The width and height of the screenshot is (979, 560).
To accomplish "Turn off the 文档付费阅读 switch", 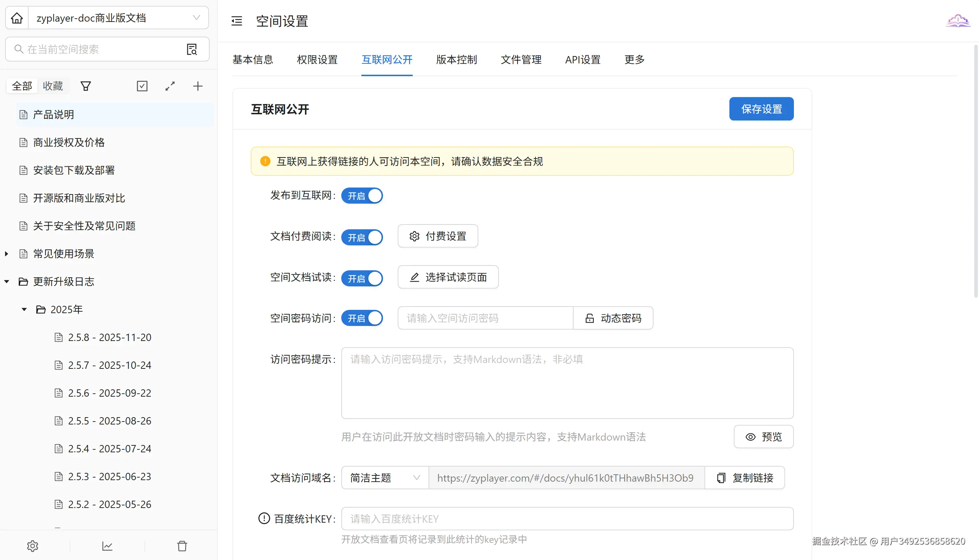I will (362, 237).
